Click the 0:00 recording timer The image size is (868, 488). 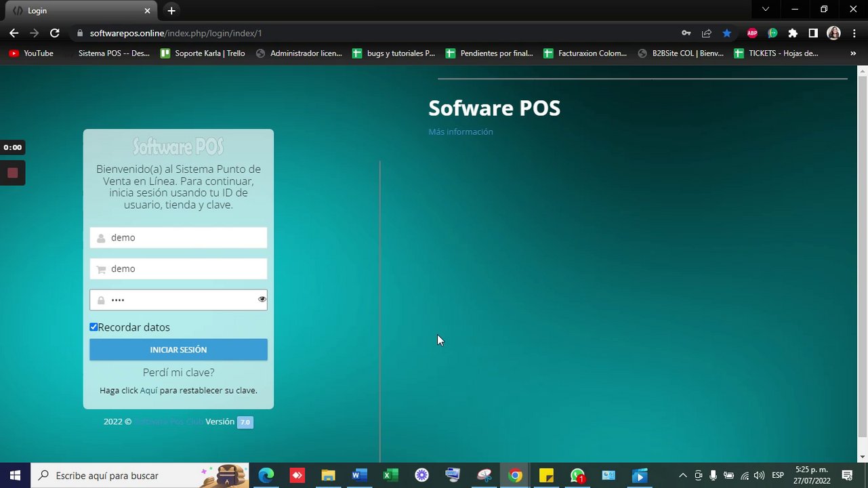12,147
